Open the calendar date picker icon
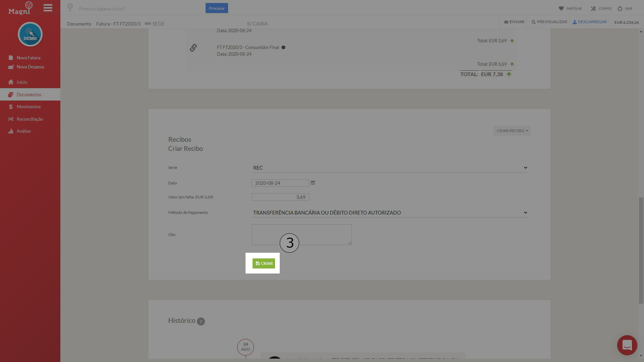644x362 pixels. (x=313, y=183)
